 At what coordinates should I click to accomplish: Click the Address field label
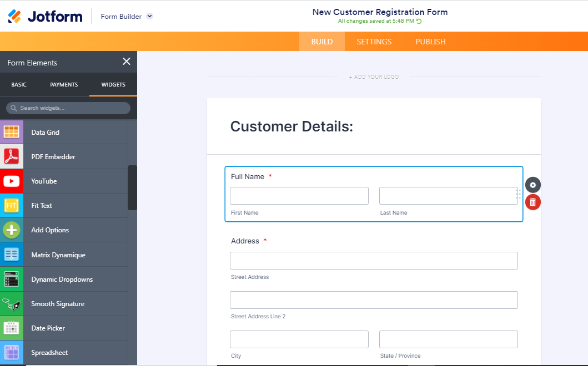245,241
